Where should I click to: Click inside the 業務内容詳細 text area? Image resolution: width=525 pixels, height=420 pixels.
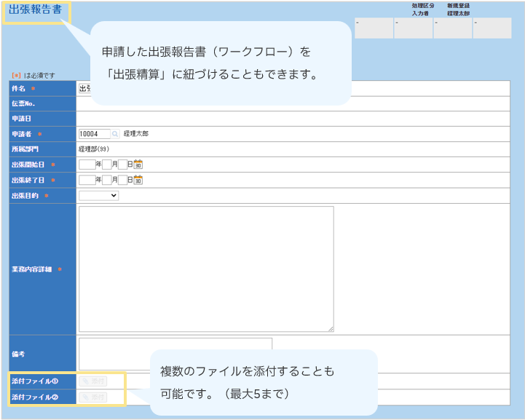pyautogui.click(x=206, y=269)
